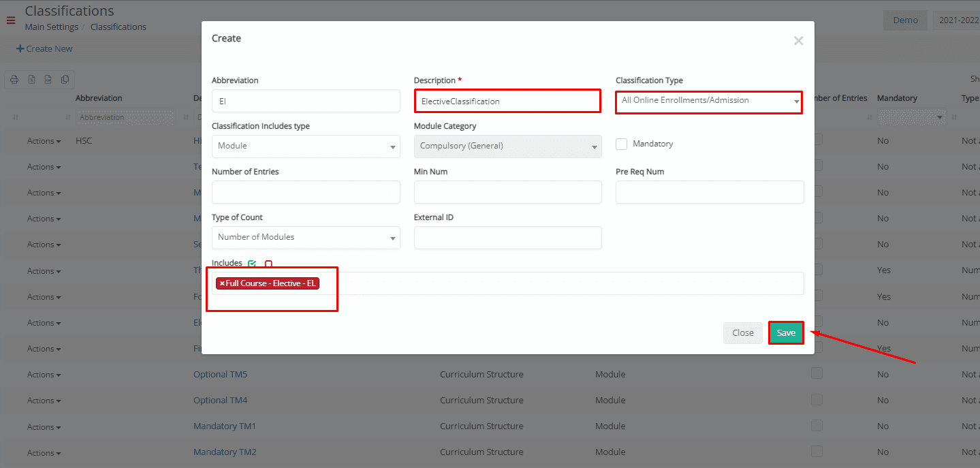980x468 pixels.
Task: Click the 2021-2022 year button
Action: [x=958, y=20]
